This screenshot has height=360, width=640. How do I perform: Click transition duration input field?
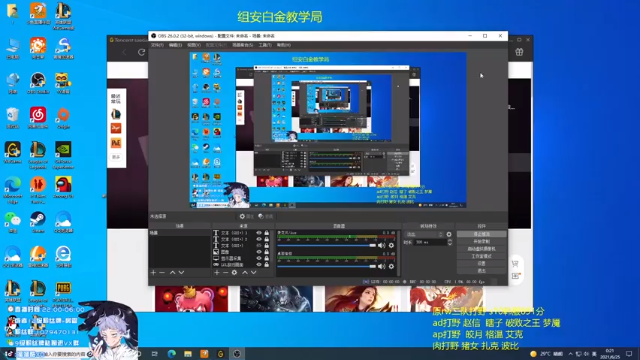(430, 242)
